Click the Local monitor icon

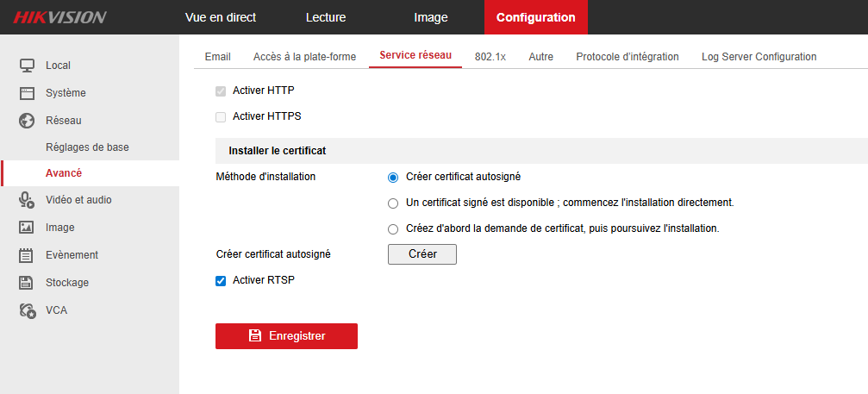tap(27, 66)
